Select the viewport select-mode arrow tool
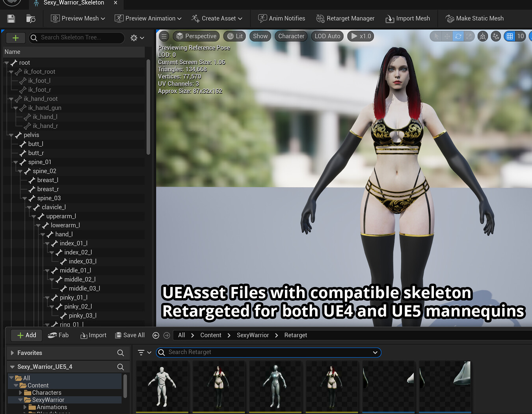 click(436, 36)
